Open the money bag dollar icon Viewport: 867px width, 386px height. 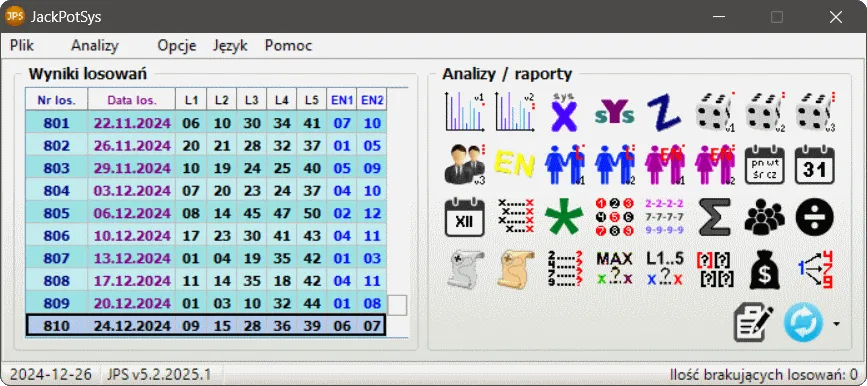pyautogui.click(x=765, y=269)
